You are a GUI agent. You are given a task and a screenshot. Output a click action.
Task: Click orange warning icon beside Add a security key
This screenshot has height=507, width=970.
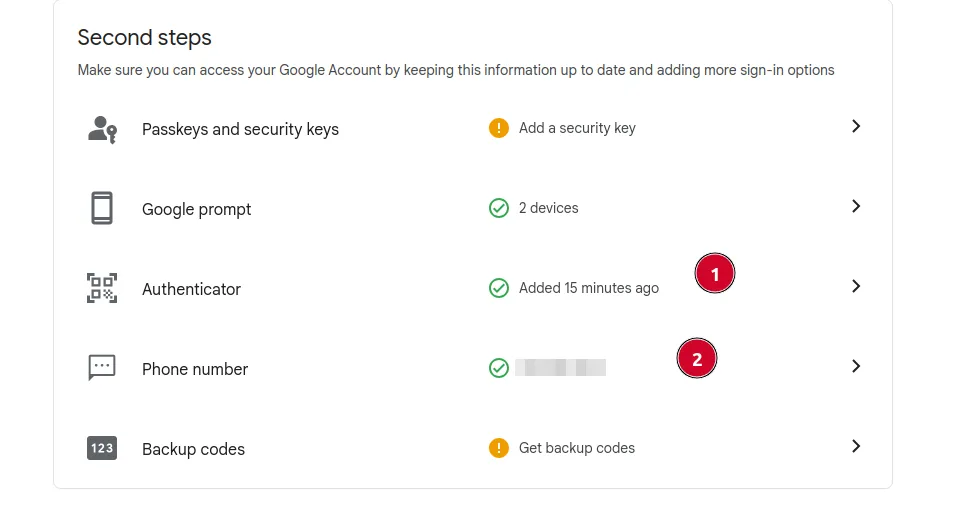point(499,128)
